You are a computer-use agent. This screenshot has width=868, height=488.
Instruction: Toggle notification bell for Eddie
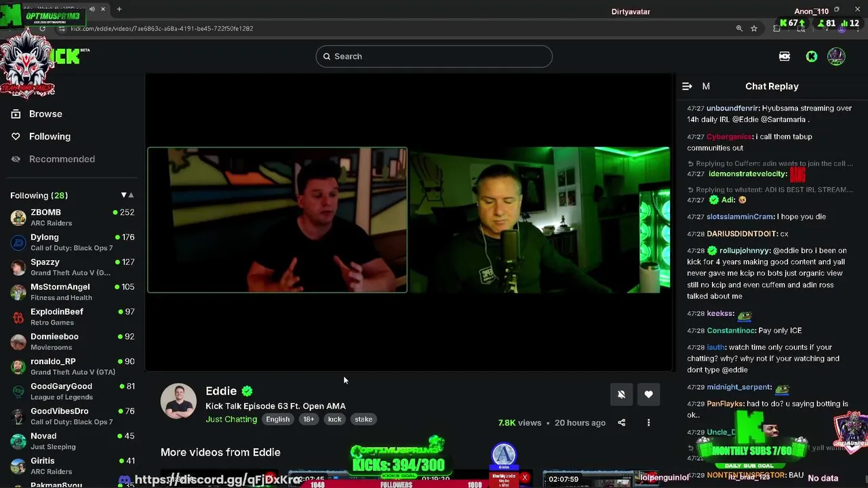[x=621, y=394]
